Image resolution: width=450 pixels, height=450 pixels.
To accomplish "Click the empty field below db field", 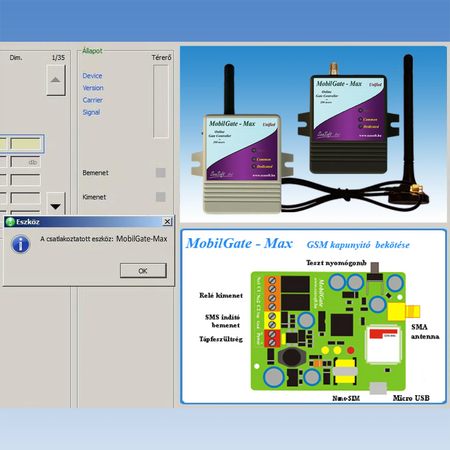I will coord(26,180).
